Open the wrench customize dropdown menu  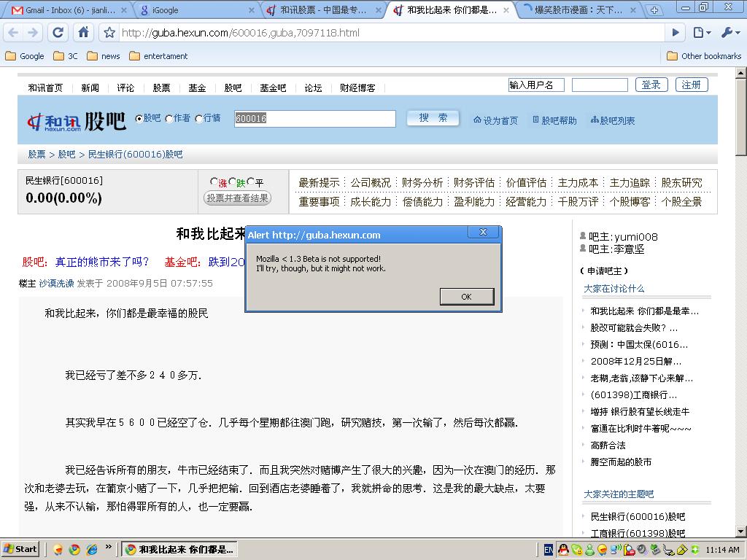731,32
